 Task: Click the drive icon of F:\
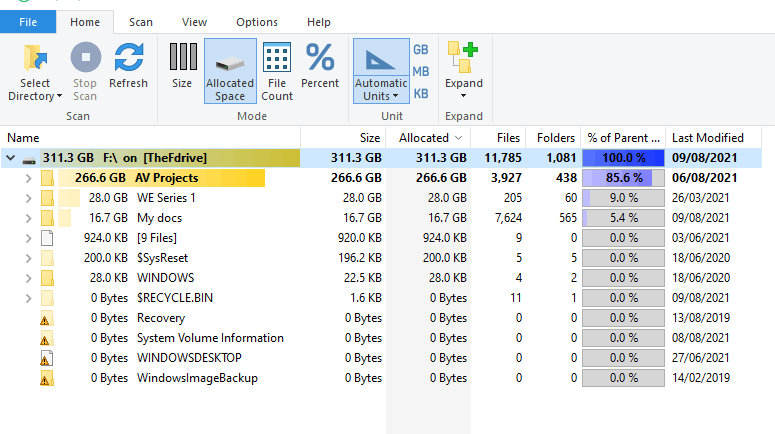coord(29,160)
